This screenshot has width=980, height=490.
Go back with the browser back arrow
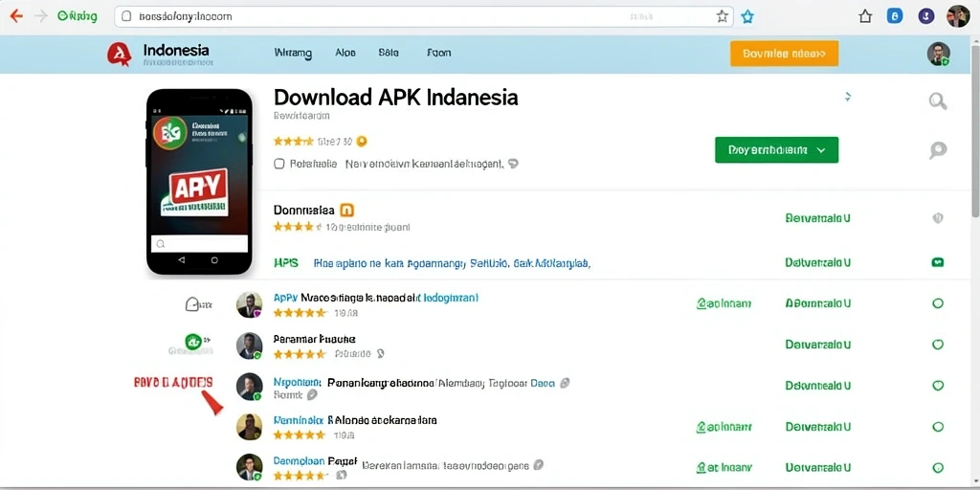[16, 16]
